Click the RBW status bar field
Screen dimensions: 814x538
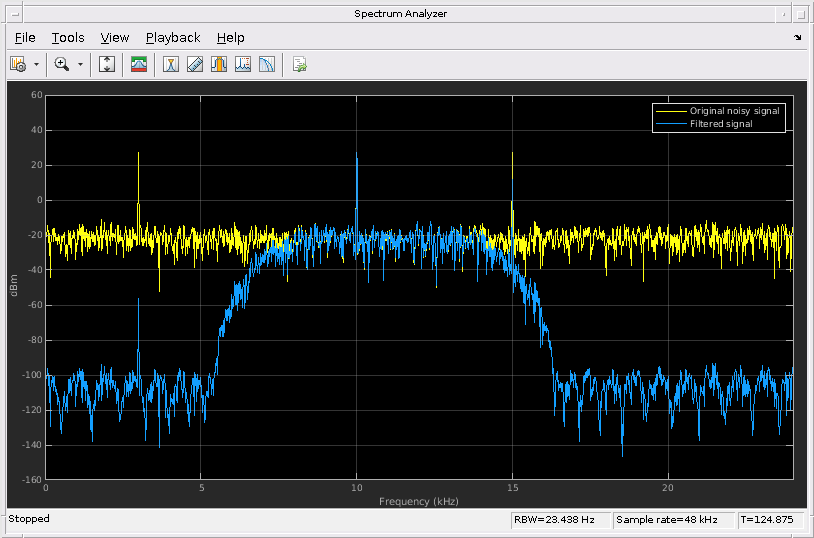point(558,520)
